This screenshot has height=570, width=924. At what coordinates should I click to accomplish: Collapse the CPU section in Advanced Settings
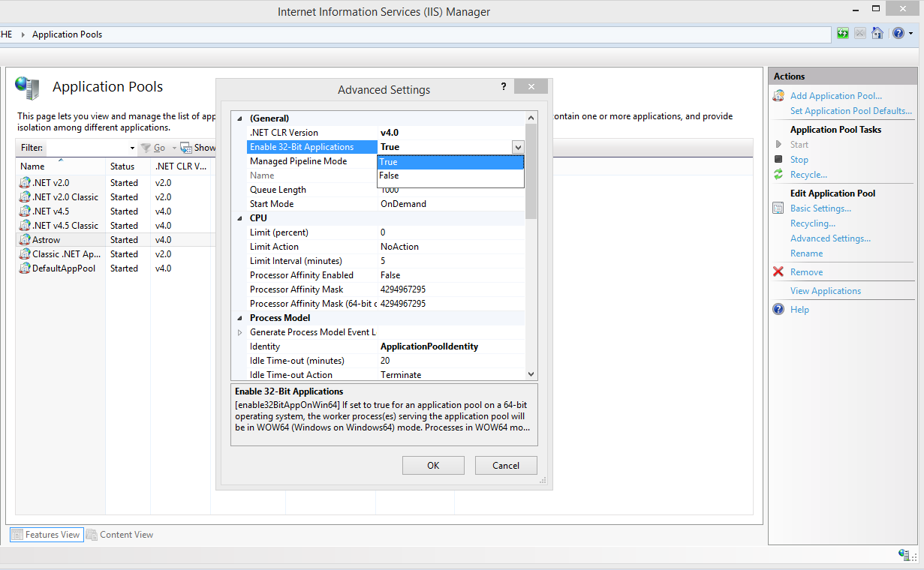click(x=240, y=218)
